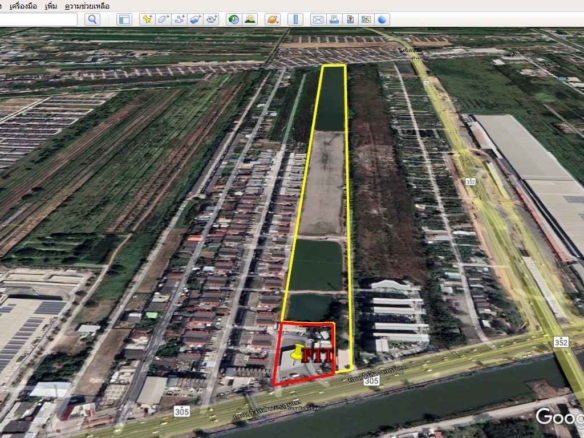584x438 pixels.
Task: Open the view in Google Maps icon
Action: click(366, 19)
